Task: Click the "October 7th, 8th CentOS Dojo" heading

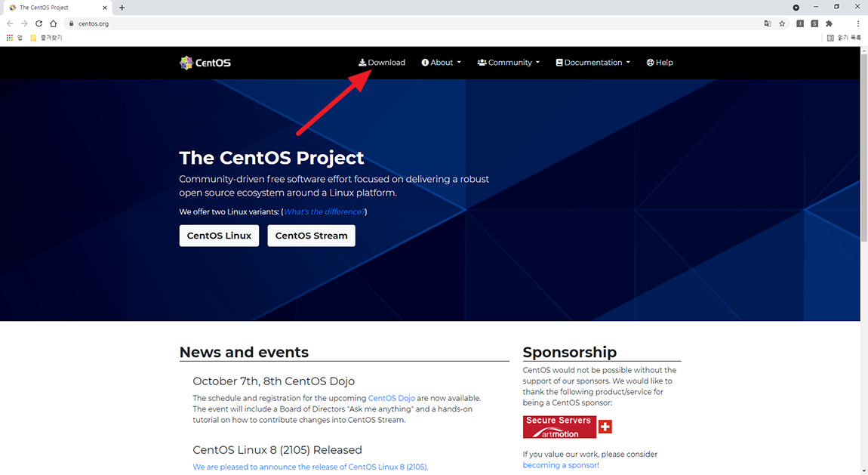Action: pos(273,381)
